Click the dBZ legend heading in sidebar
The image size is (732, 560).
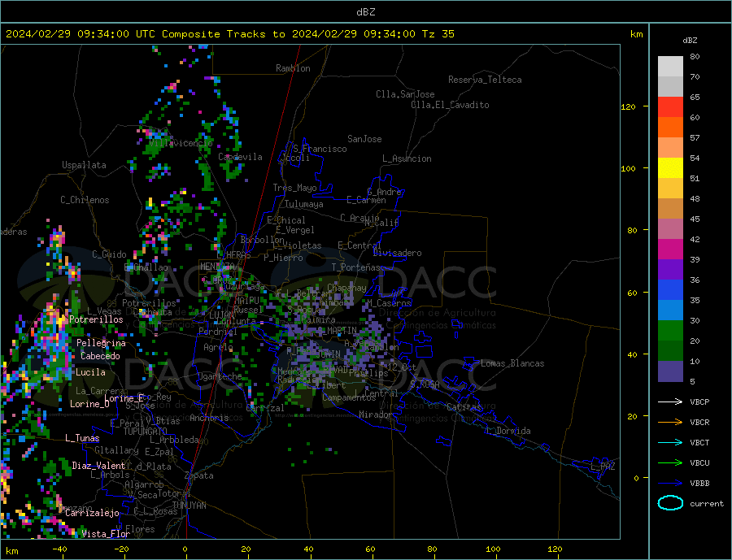[x=690, y=41]
